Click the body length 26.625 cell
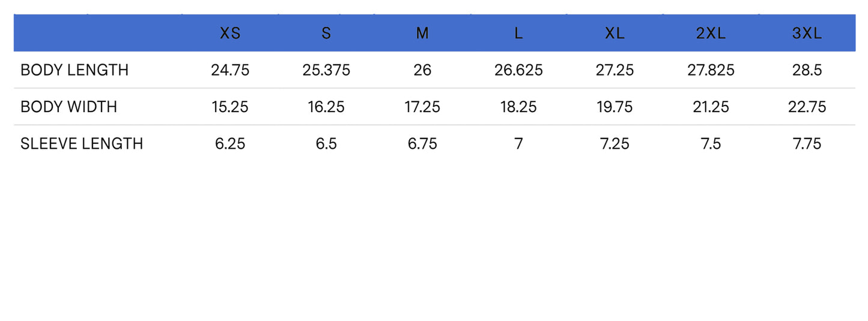The image size is (868, 321). pyautogui.click(x=518, y=70)
